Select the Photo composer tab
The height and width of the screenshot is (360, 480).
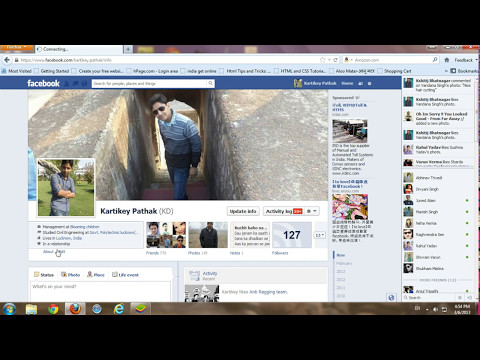[71, 275]
